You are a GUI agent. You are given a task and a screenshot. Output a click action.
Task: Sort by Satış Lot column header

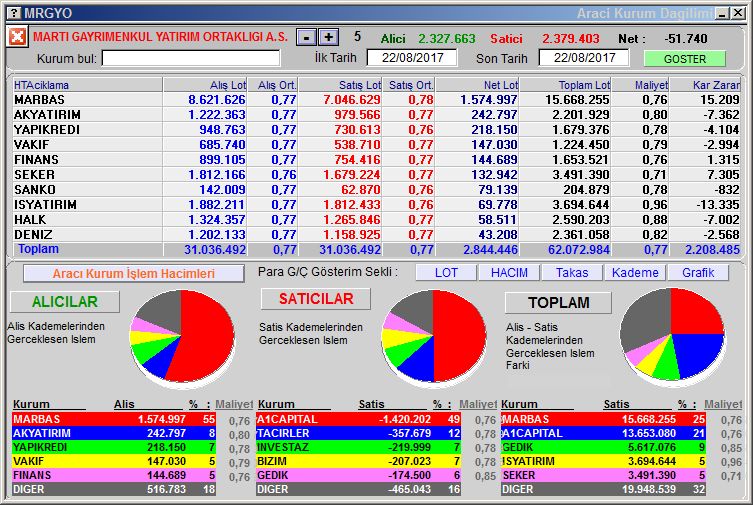340,85
